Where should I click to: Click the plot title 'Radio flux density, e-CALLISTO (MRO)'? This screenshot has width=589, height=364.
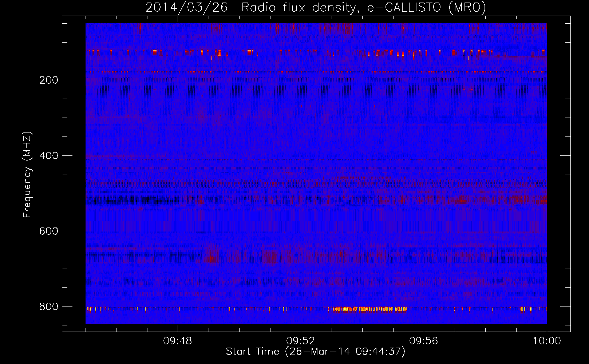coord(363,8)
